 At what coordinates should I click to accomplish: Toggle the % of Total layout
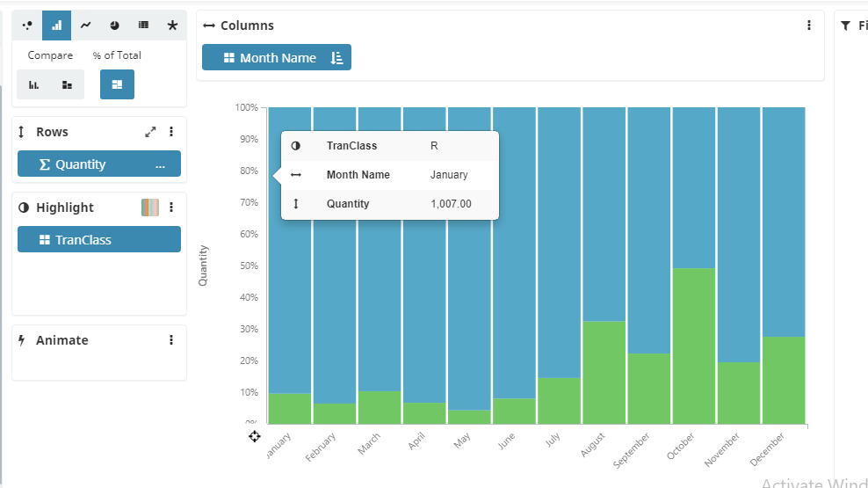click(117, 84)
